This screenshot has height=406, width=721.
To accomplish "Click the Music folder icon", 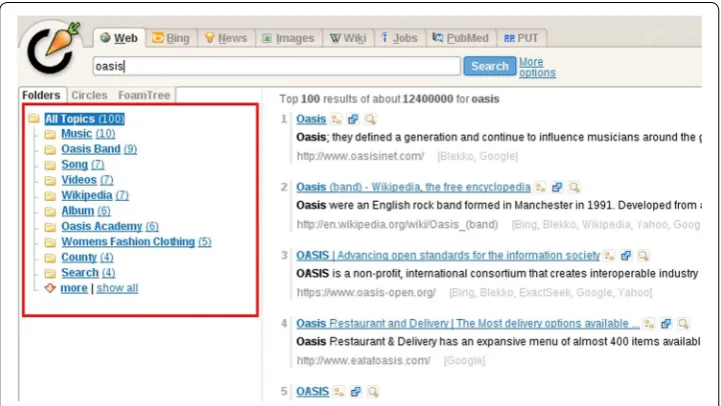I will pyautogui.click(x=50, y=134).
